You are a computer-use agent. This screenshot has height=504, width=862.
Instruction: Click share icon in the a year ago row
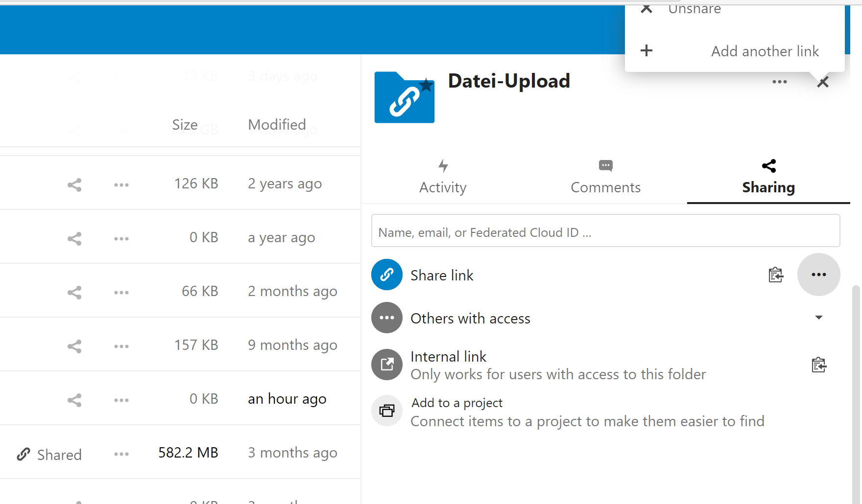coord(74,238)
